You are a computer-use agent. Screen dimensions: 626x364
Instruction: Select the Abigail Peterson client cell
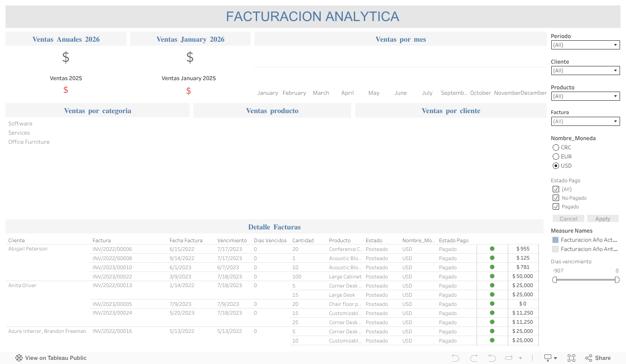[x=28, y=249]
